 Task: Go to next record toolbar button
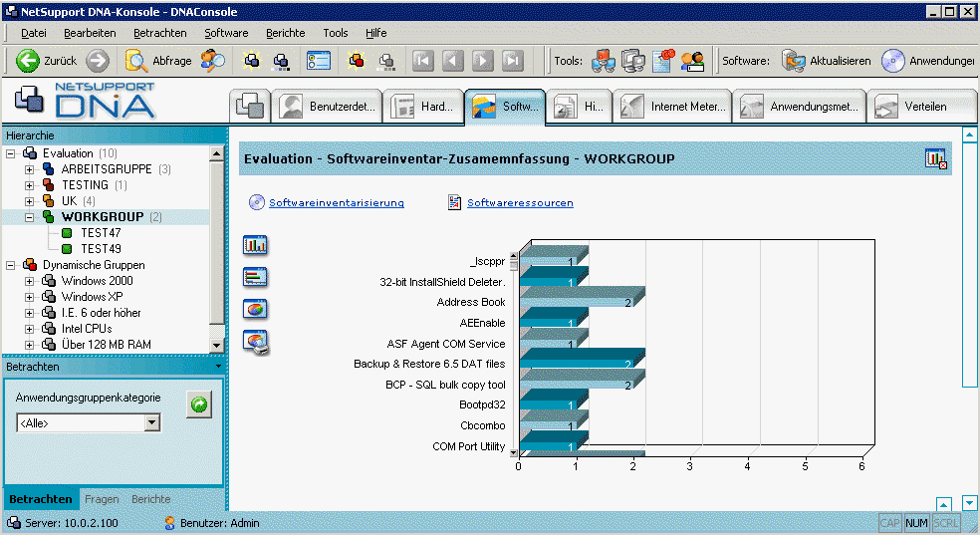pyautogui.click(x=482, y=61)
